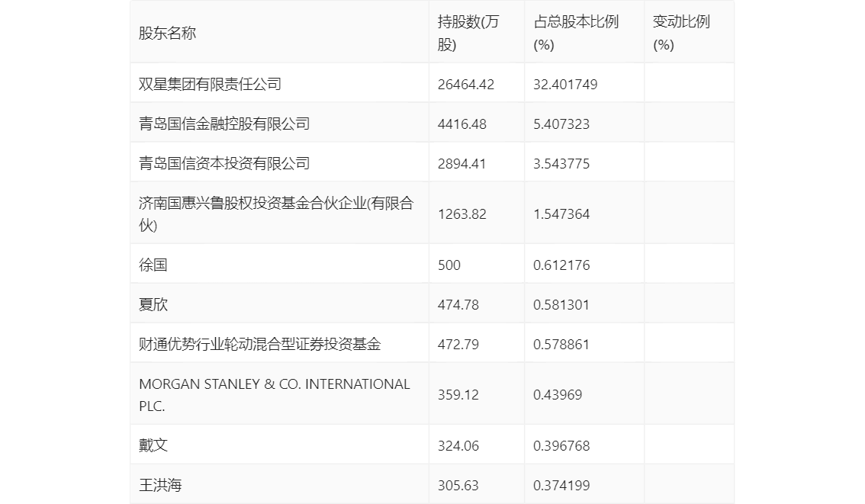This screenshot has height=504, width=865.
Task: Select 青岛国信资本投资有限公司 row name
Action: click(x=224, y=164)
